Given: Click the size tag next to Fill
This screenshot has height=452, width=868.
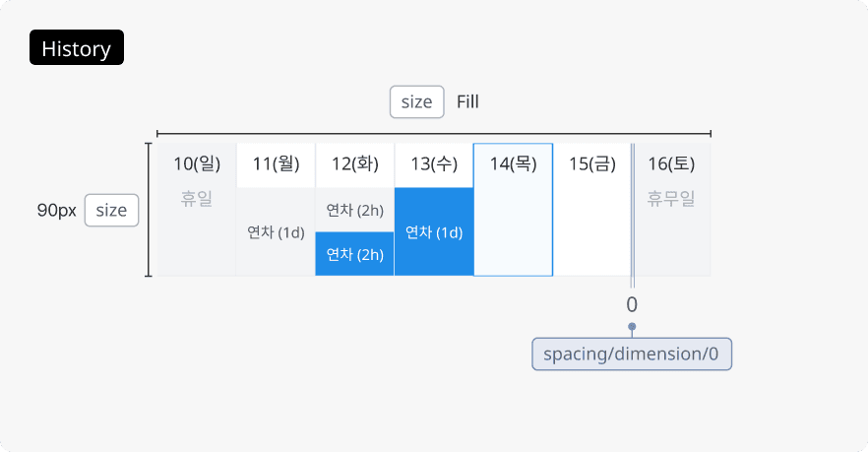Looking at the screenshot, I should click(x=417, y=101).
